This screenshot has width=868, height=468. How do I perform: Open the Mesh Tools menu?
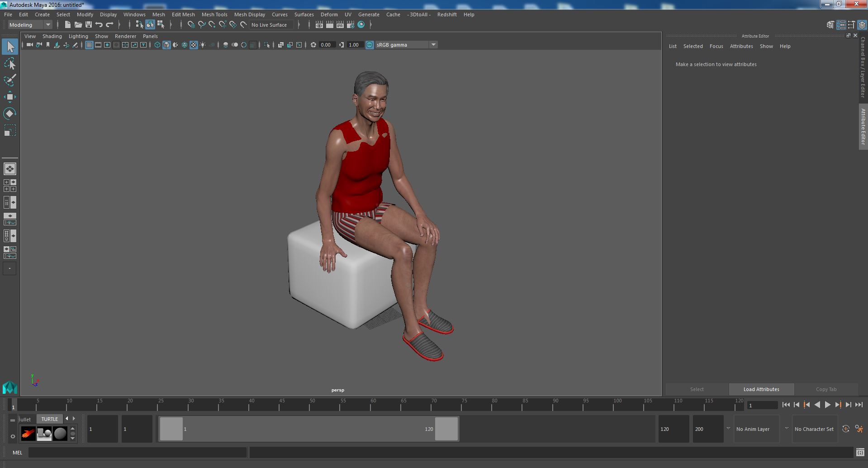pyautogui.click(x=214, y=14)
